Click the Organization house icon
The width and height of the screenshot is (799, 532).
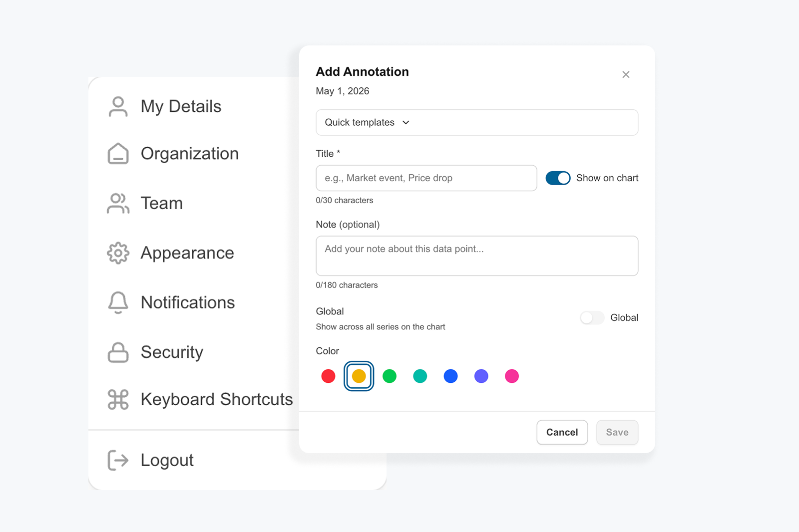(118, 154)
